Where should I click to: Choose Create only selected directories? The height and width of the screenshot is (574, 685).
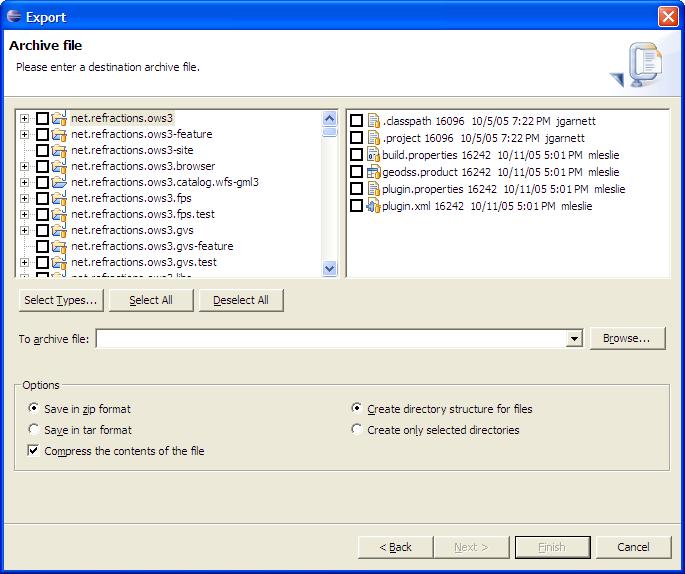coord(357,430)
